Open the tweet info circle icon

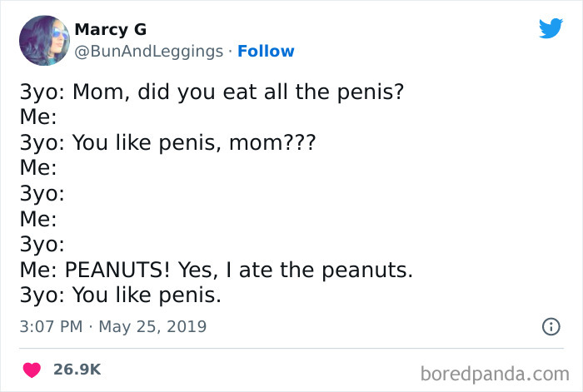(x=551, y=327)
